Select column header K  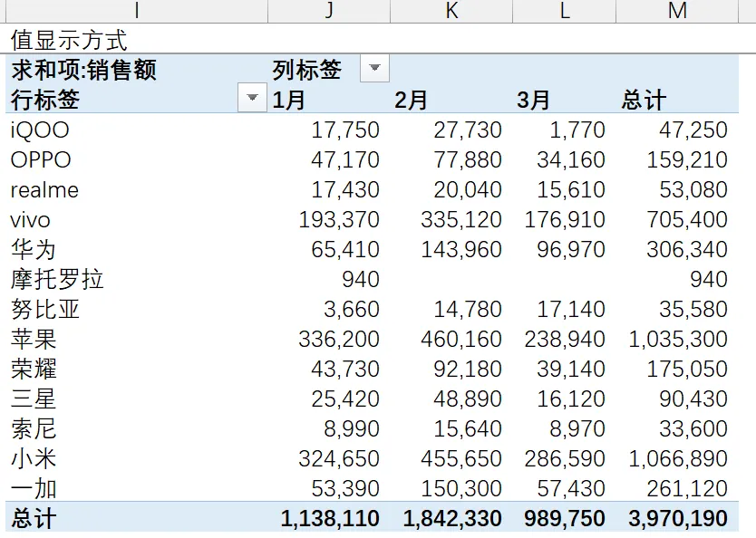[451, 10]
